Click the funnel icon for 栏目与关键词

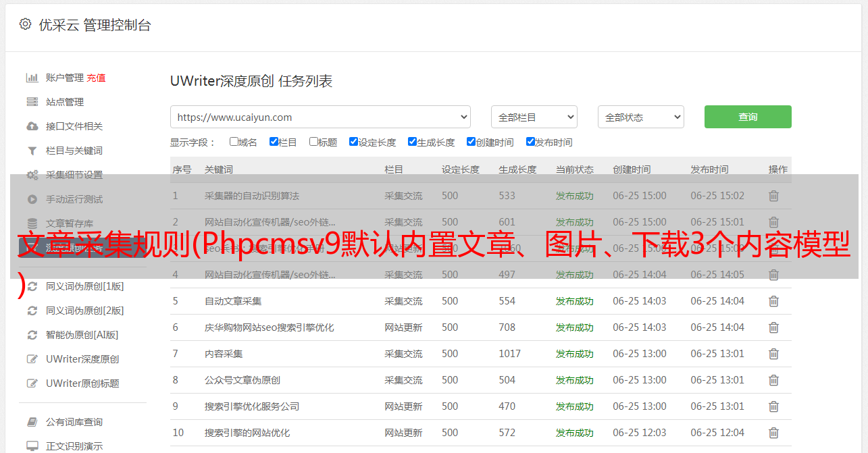[32, 151]
